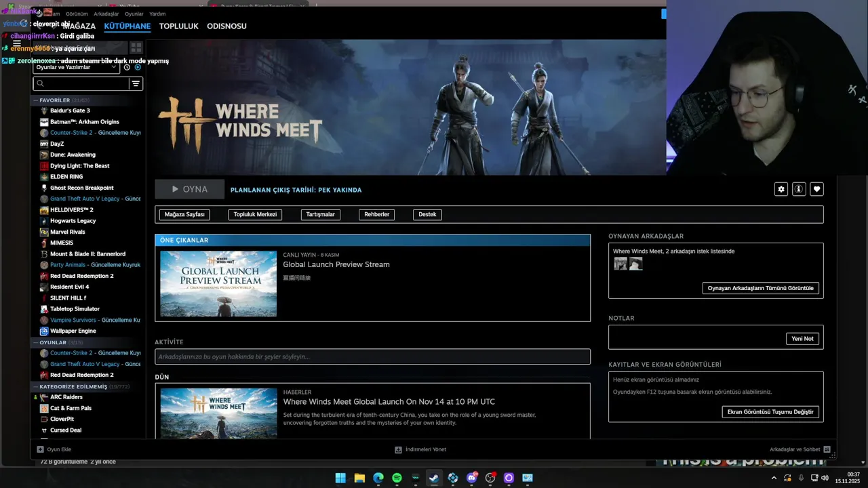
Task: Select Baldur's Gate 3 in library
Action: (70, 110)
